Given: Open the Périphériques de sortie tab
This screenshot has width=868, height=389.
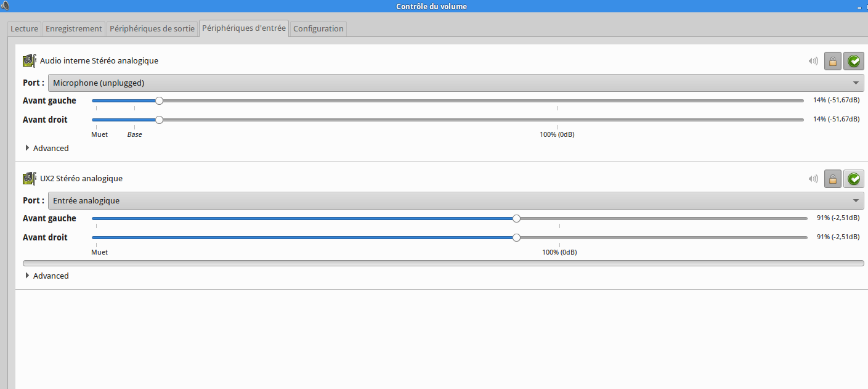Looking at the screenshot, I should click(x=152, y=28).
